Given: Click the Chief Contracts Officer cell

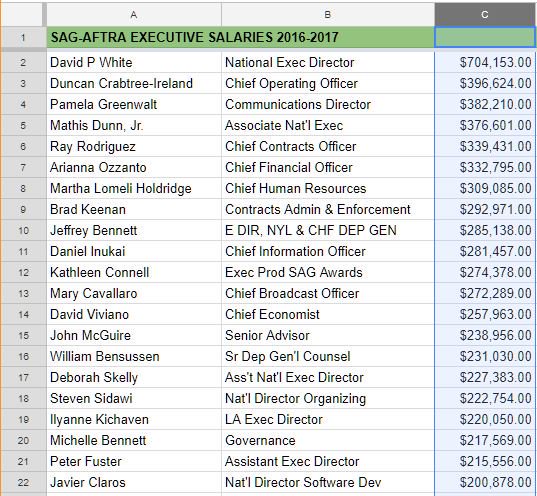Looking at the screenshot, I should (328, 146).
